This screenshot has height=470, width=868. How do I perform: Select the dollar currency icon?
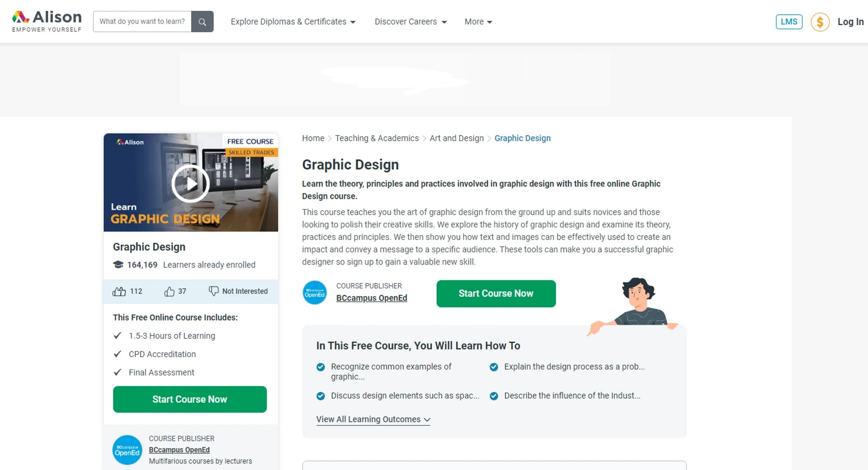click(819, 21)
